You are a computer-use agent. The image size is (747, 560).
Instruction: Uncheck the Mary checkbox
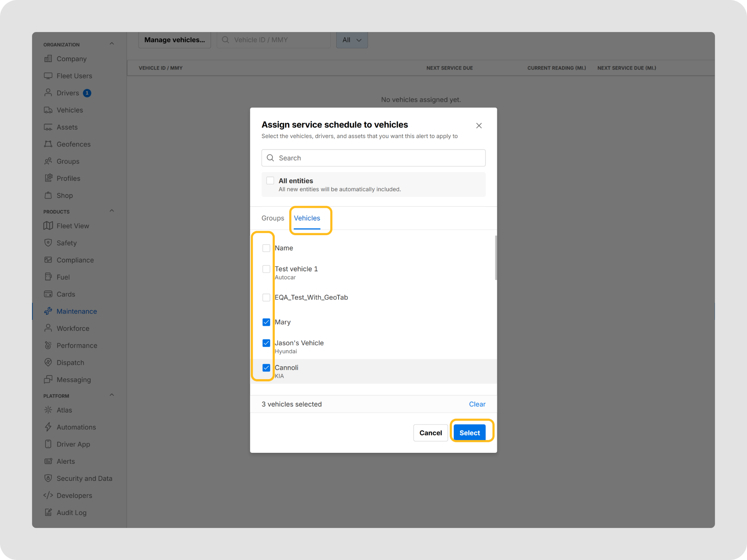point(266,322)
